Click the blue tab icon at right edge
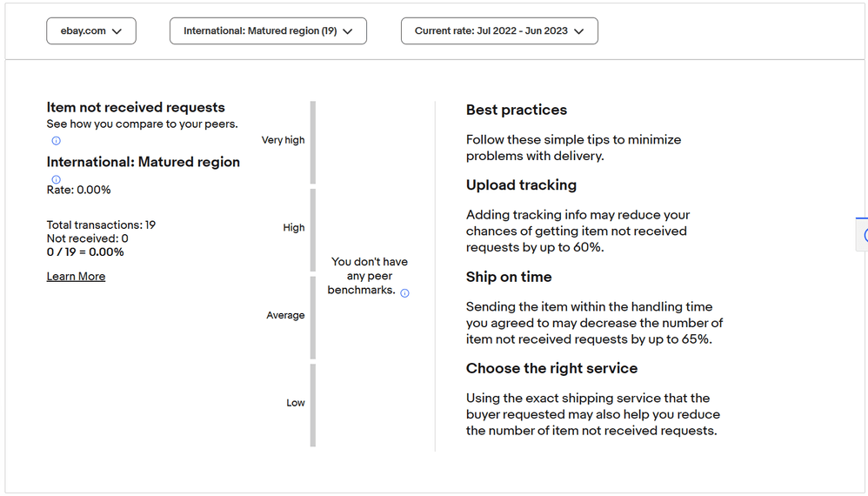This screenshot has width=868, height=496. pos(863,235)
